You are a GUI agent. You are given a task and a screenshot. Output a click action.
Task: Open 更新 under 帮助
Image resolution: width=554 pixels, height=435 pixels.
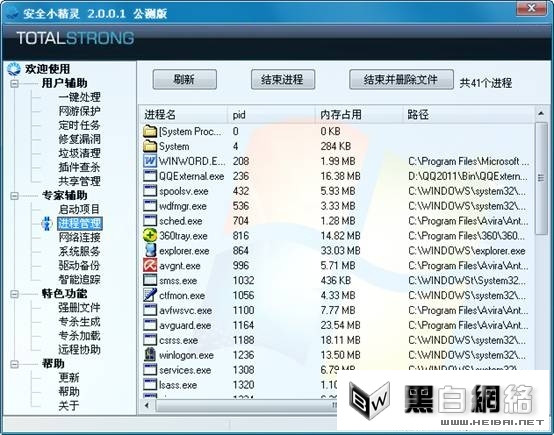point(69,378)
